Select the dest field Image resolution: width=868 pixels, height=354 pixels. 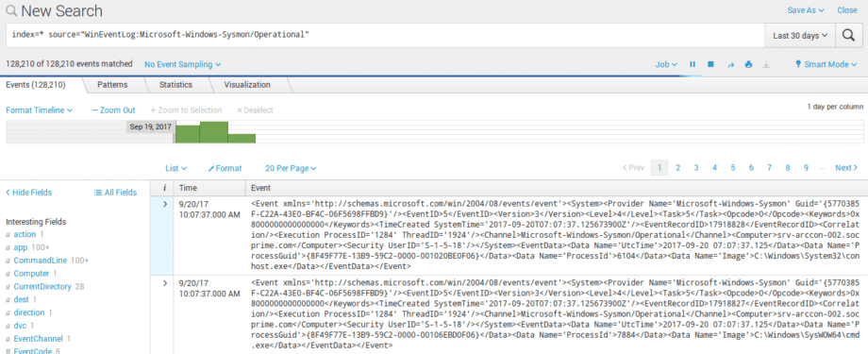click(x=21, y=299)
